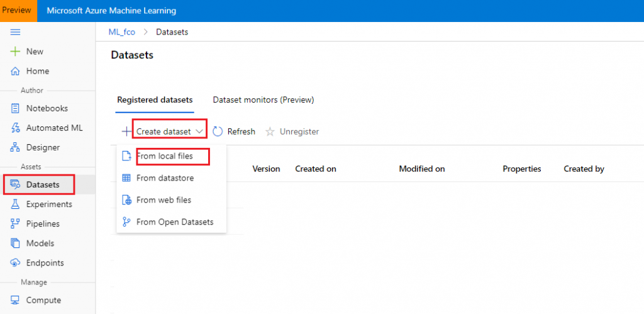Open Automated ML via its sidebar icon

[x=16, y=128]
